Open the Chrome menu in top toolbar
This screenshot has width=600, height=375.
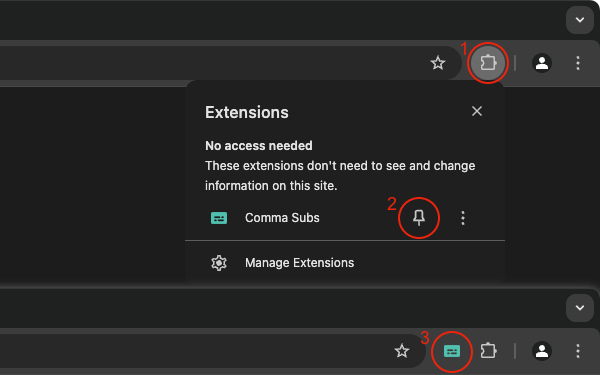[578, 63]
